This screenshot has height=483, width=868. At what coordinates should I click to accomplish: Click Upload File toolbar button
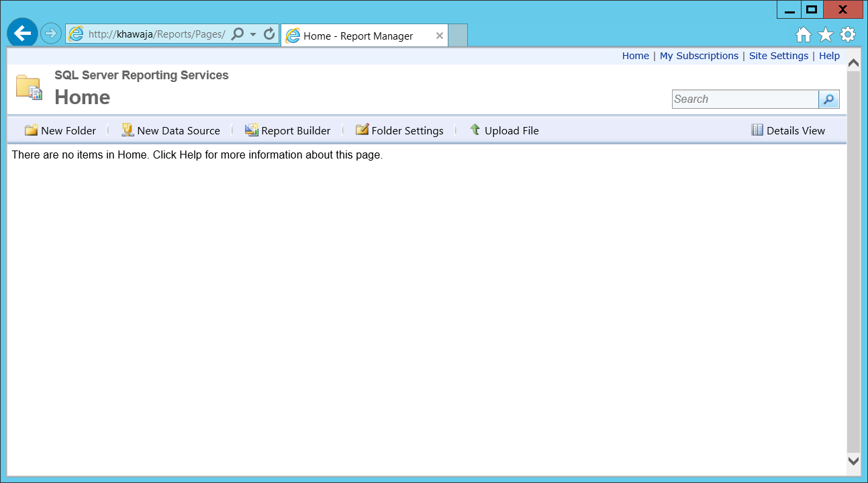pyautogui.click(x=503, y=130)
